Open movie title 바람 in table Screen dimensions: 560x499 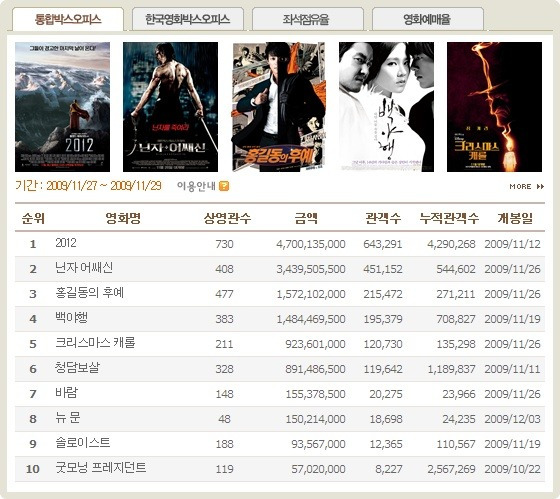pos(66,393)
